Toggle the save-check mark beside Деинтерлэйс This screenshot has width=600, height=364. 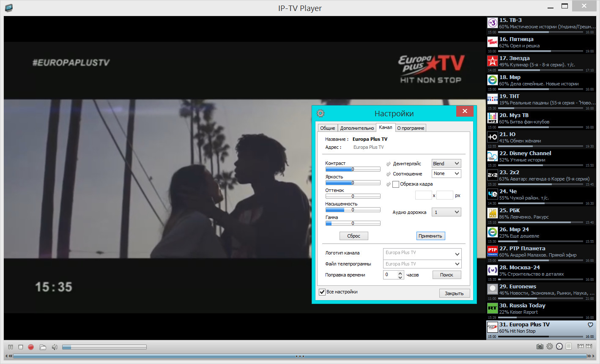click(x=389, y=164)
